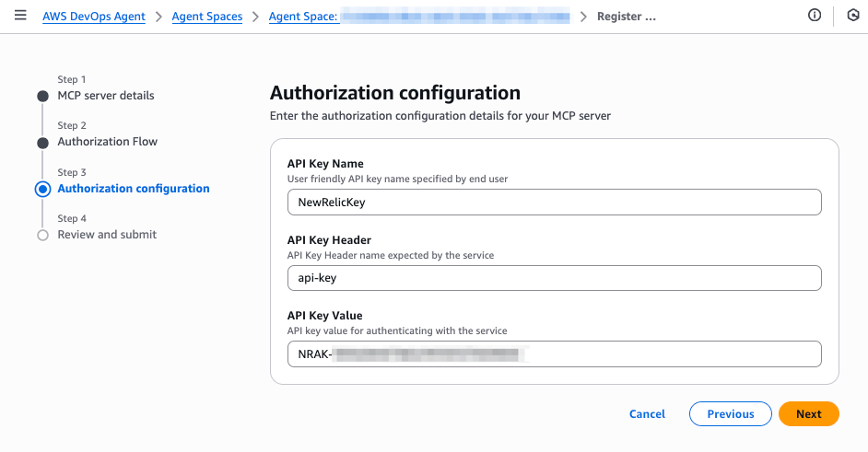The width and height of the screenshot is (868, 452).
Task: Click the info circle icon in header
Action: pos(815,17)
